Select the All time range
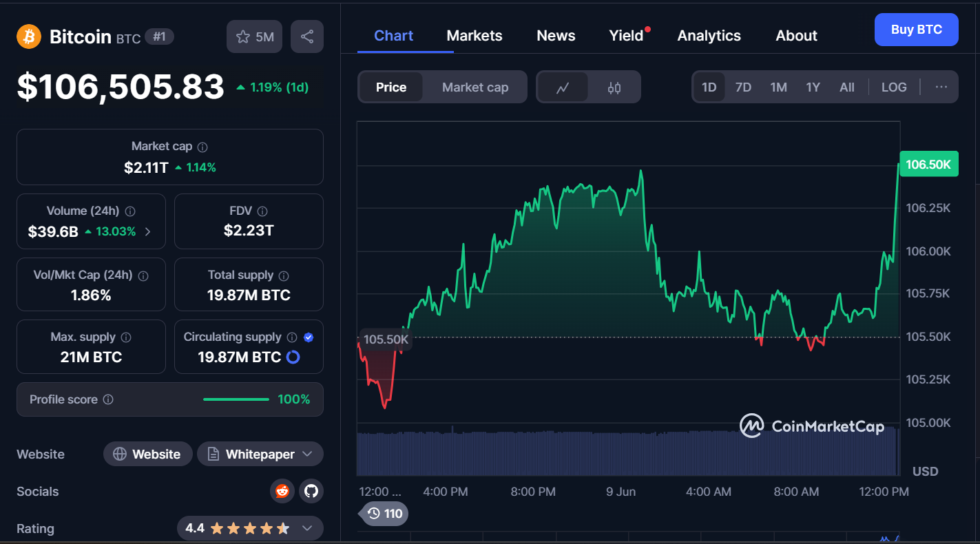The width and height of the screenshot is (980, 544). (847, 87)
